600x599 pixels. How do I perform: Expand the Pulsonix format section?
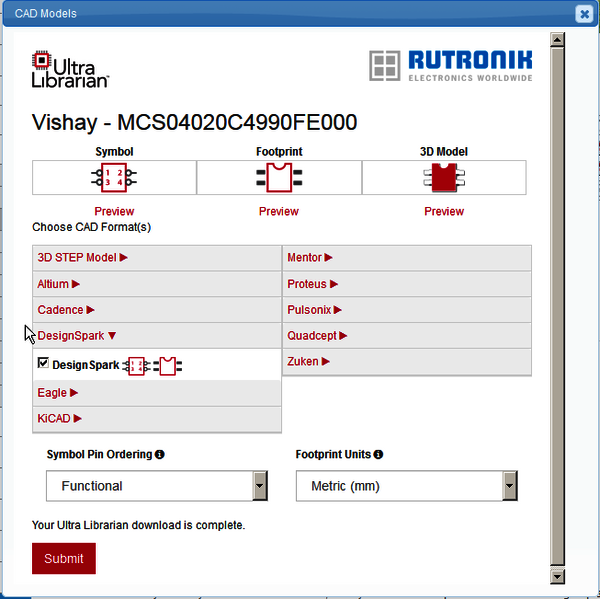(x=407, y=310)
